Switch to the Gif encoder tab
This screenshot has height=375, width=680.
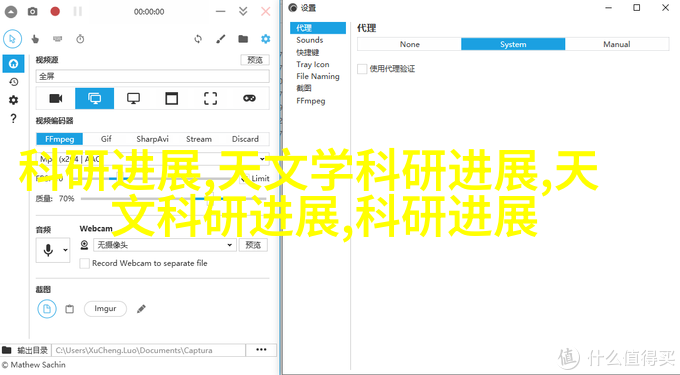[106, 139]
